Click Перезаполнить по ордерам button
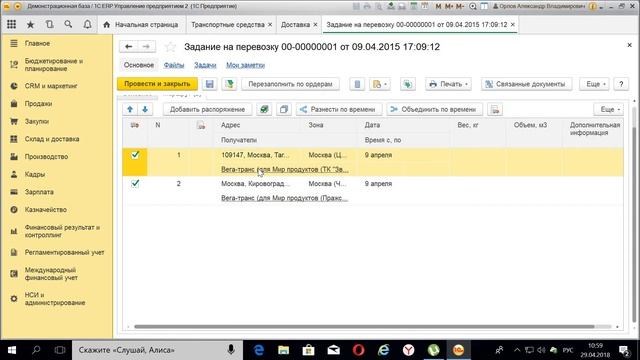 [x=290, y=84]
